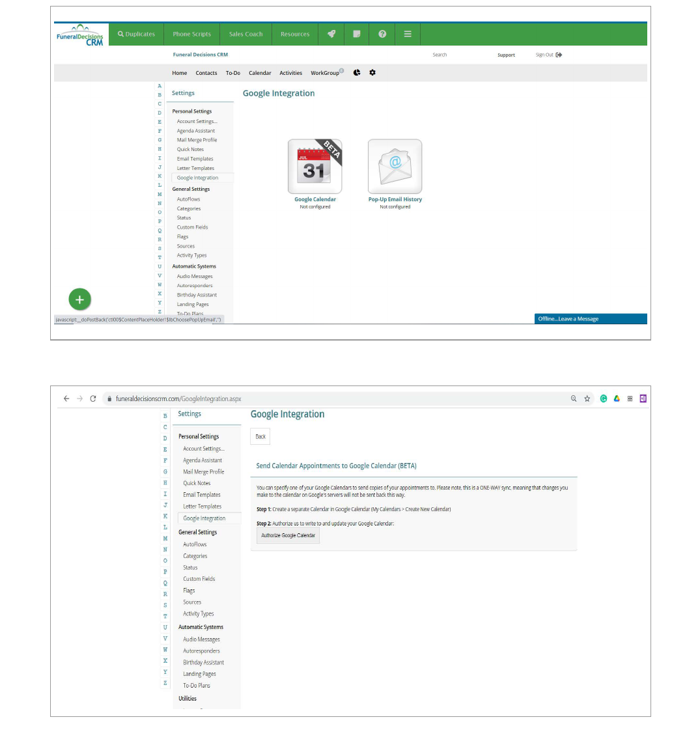Click the Google Calendar integration icon
Viewport: 700px width, 756px height.
coord(315,167)
